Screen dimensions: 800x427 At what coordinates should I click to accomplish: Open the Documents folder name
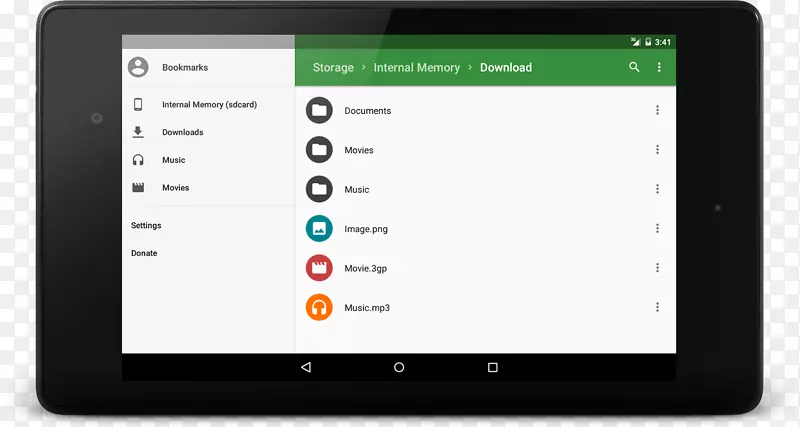pyautogui.click(x=367, y=111)
